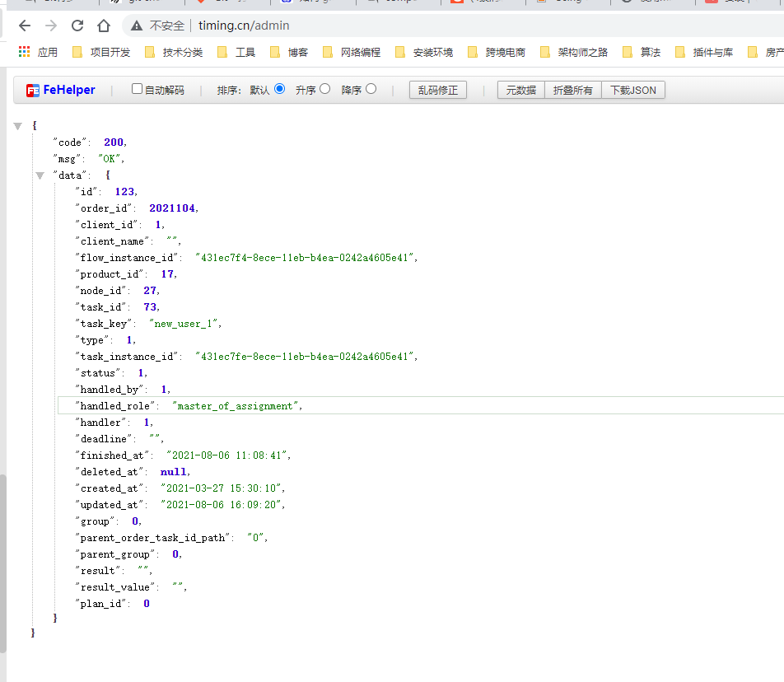784x682 pixels.
Task: Click the "master_of_assignment" value
Action: pyautogui.click(x=235, y=406)
